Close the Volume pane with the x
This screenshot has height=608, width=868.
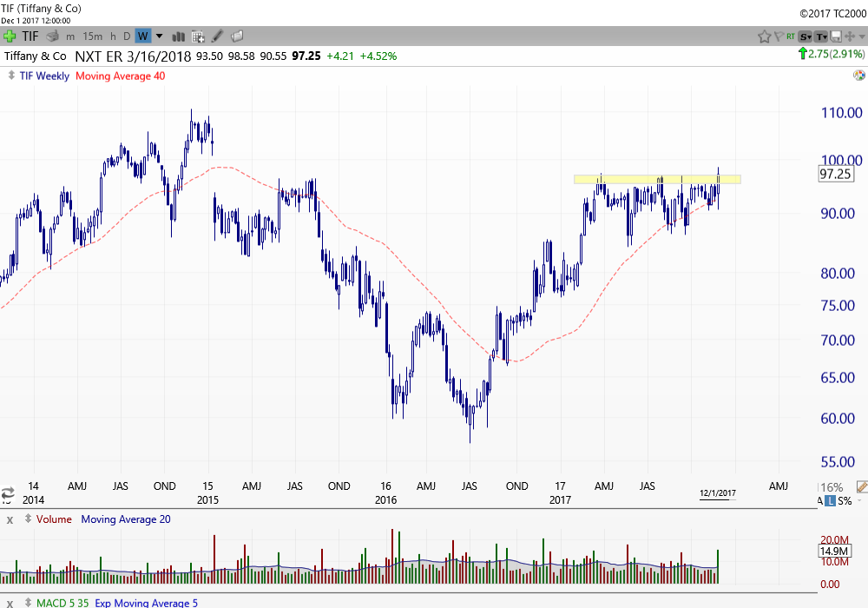(10, 519)
